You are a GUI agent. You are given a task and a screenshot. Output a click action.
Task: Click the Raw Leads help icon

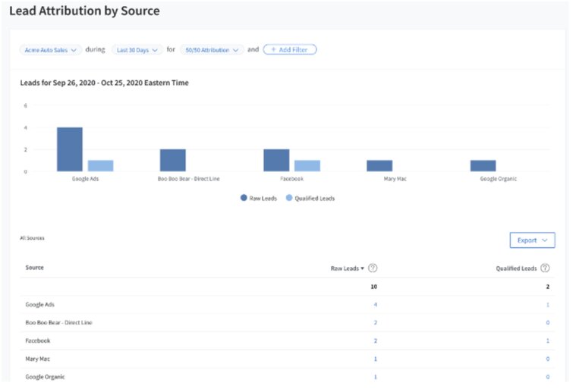(373, 268)
